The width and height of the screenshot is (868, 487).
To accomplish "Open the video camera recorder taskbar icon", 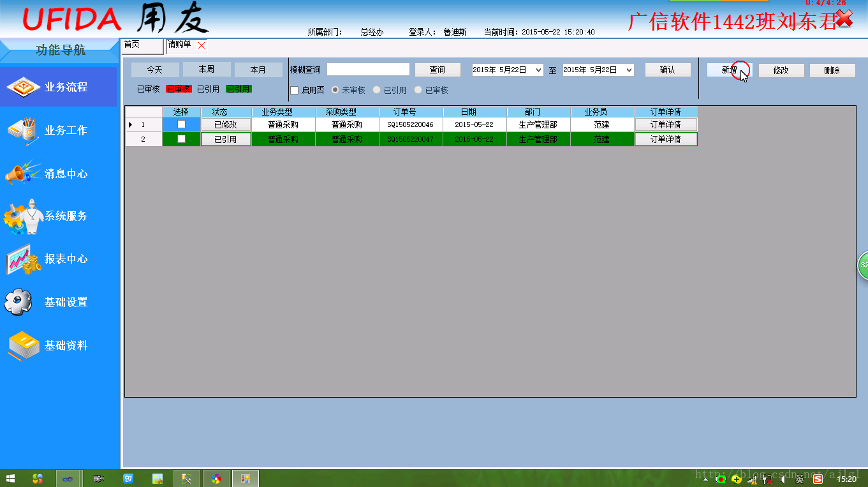I will pos(98,478).
